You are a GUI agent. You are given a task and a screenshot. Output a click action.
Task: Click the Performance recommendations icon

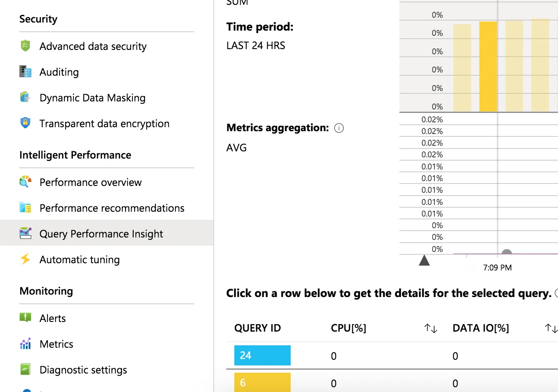[25, 208]
